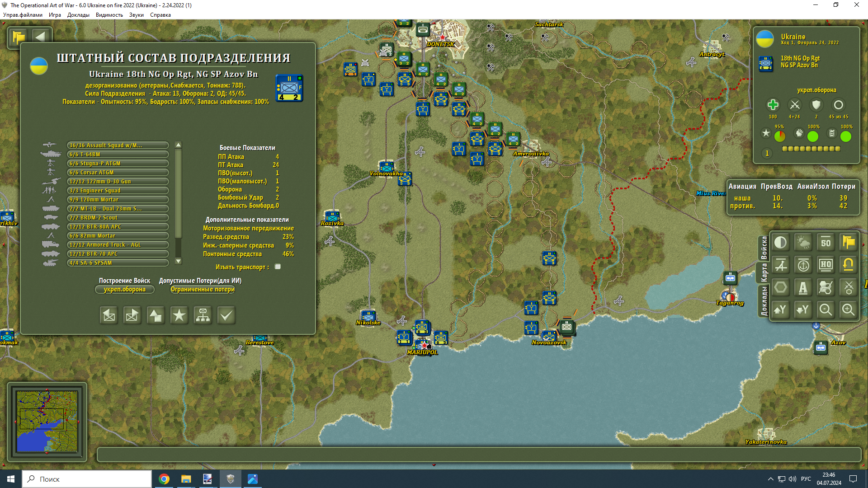The width and height of the screenshot is (868, 488).
Task: Click the equipment list scrollbar thumb
Action: coord(179,194)
